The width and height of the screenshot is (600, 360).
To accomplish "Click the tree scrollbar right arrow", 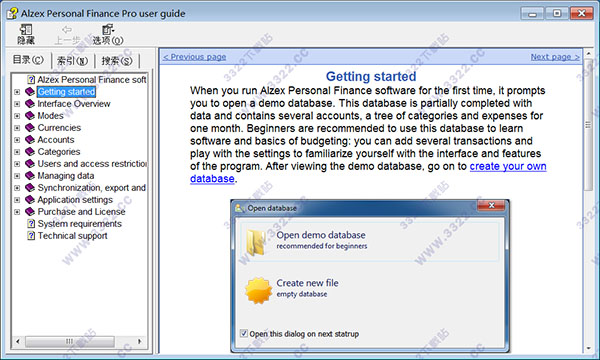I will point(140,341).
